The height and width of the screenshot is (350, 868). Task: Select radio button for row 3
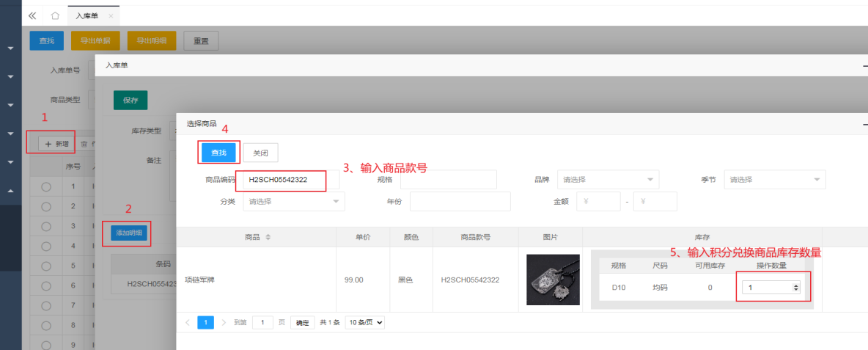pos(46,226)
